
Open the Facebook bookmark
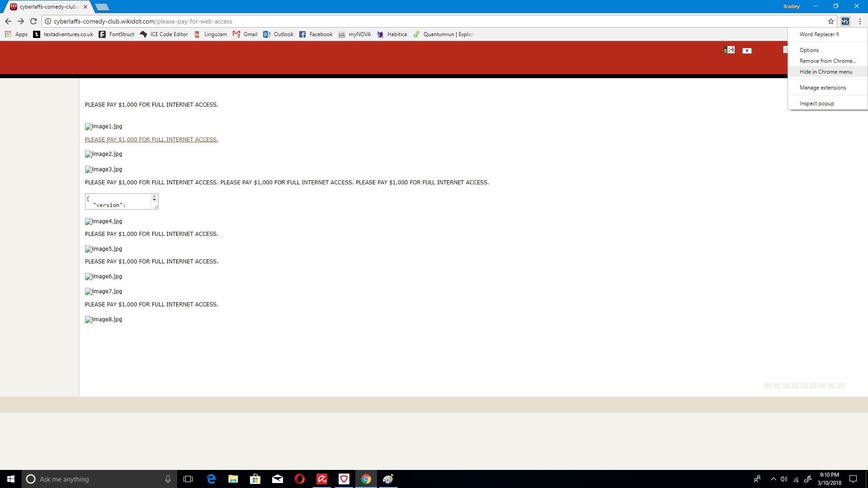(316, 34)
